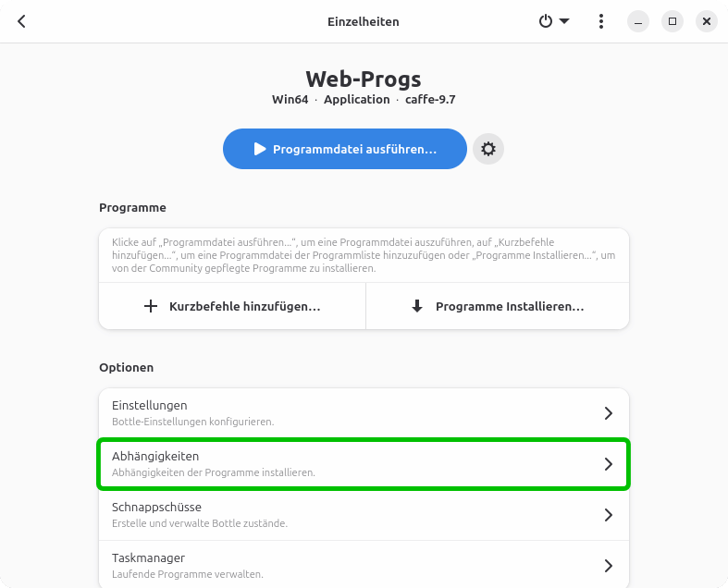The image size is (728, 588).
Task: Expand Schnappschüsse using its chevron arrow
Action: [608, 515]
